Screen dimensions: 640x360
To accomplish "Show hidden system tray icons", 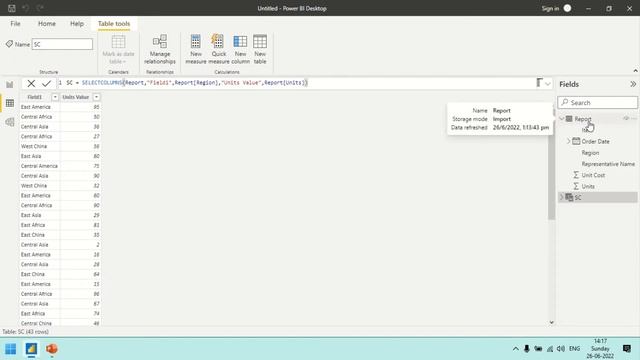I will pos(516,349).
